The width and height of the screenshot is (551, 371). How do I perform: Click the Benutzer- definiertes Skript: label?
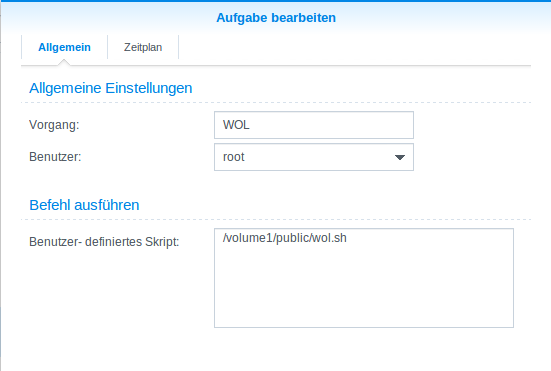click(x=104, y=242)
